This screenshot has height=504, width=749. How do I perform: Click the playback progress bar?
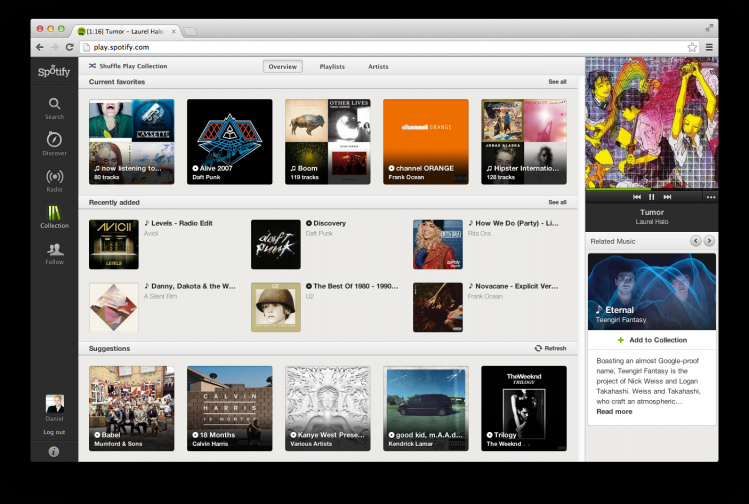point(652,189)
